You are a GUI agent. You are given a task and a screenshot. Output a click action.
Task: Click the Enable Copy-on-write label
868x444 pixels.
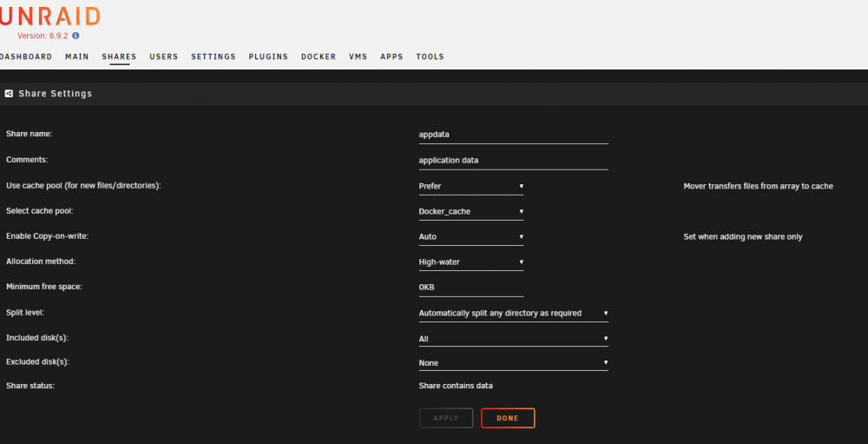pos(48,236)
